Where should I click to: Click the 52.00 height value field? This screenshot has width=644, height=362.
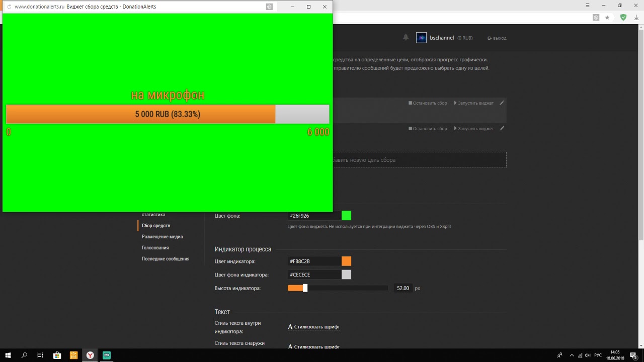tap(403, 288)
